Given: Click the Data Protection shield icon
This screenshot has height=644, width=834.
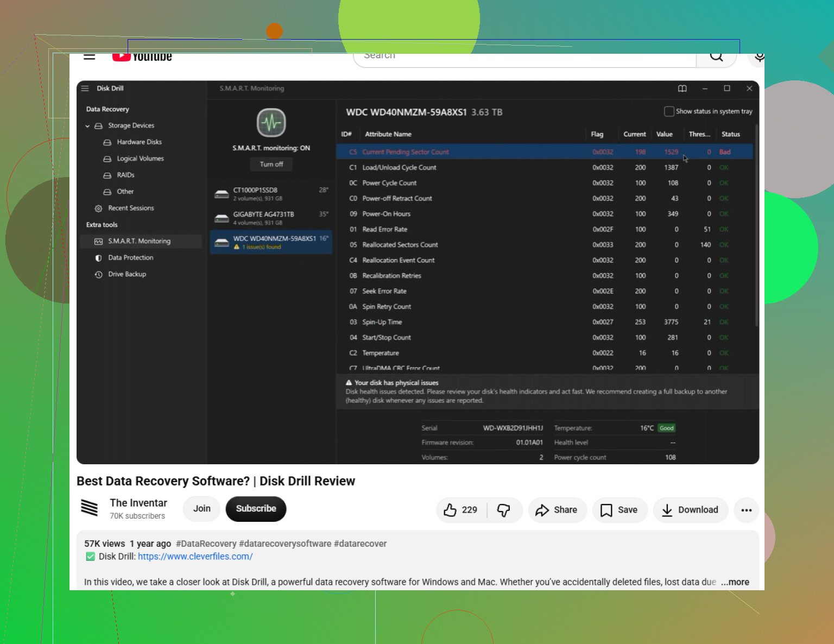Looking at the screenshot, I should point(98,258).
